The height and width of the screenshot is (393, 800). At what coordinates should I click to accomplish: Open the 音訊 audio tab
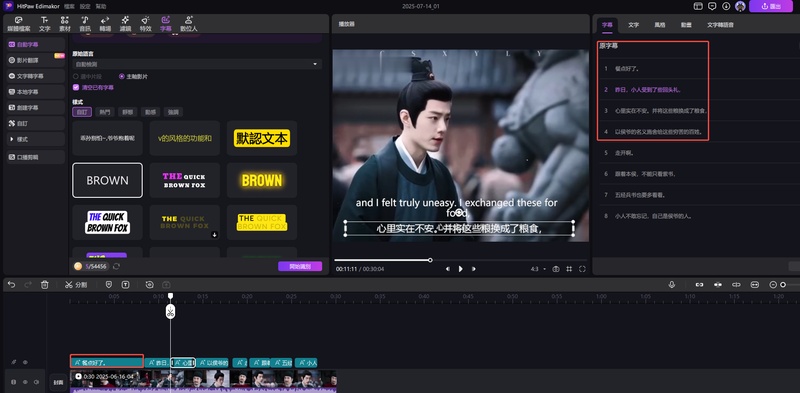85,24
